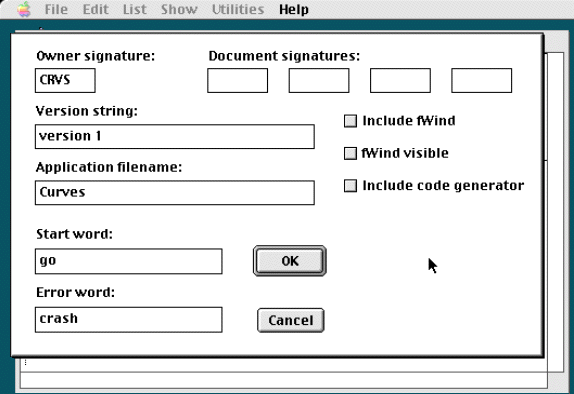Dismiss dialog with Cancel button
574x394 pixels.
click(x=291, y=320)
